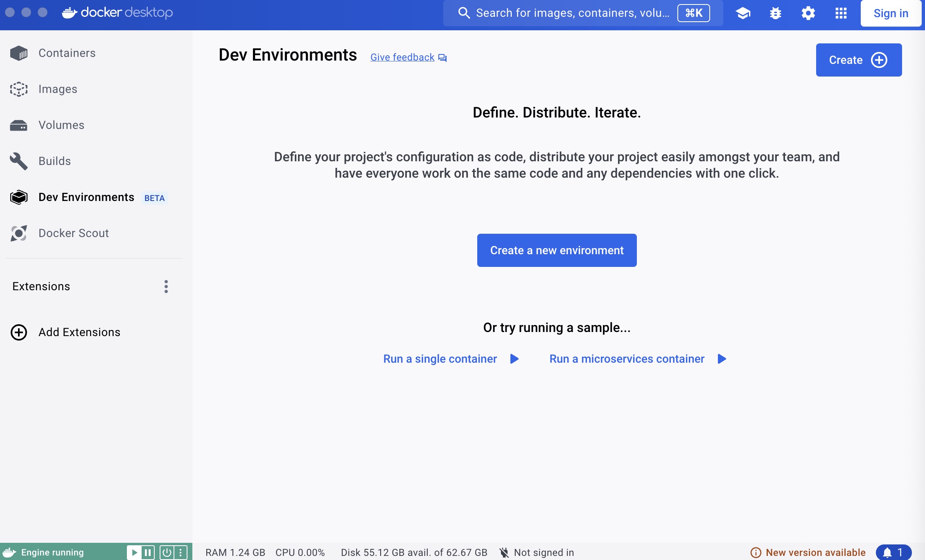The width and height of the screenshot is (925, 560).
Task: Click play arrow beside single container sample
Action: (x=514, y=359)
